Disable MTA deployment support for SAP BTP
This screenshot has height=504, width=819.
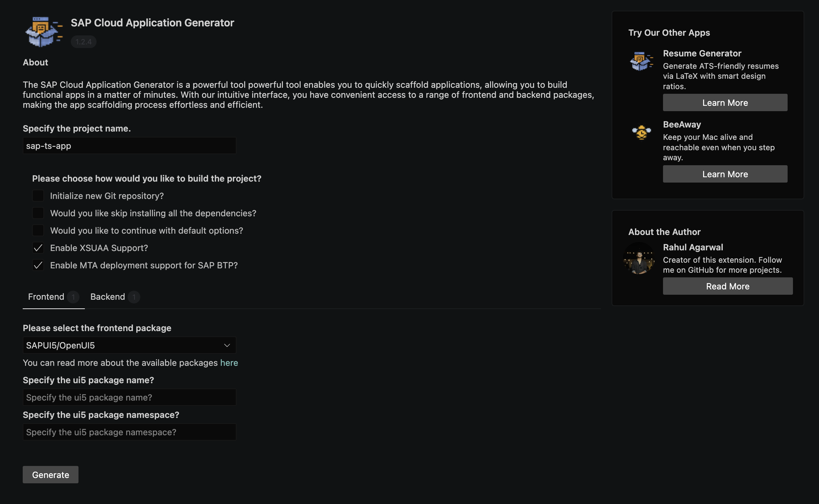click(x=38, y=265)
